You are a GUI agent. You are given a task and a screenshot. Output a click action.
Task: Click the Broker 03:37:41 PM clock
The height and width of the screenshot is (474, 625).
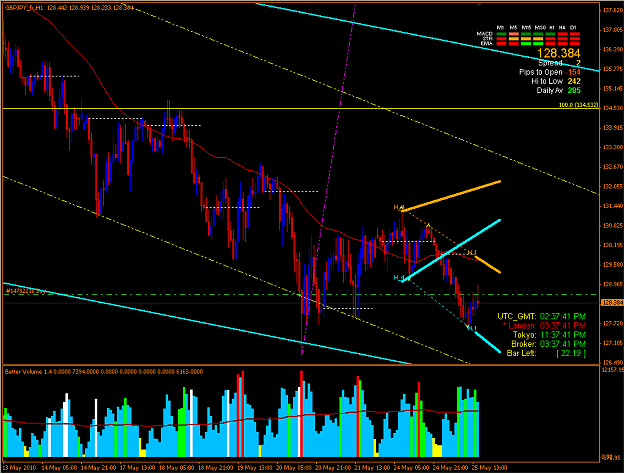click(x=548, y=344)
